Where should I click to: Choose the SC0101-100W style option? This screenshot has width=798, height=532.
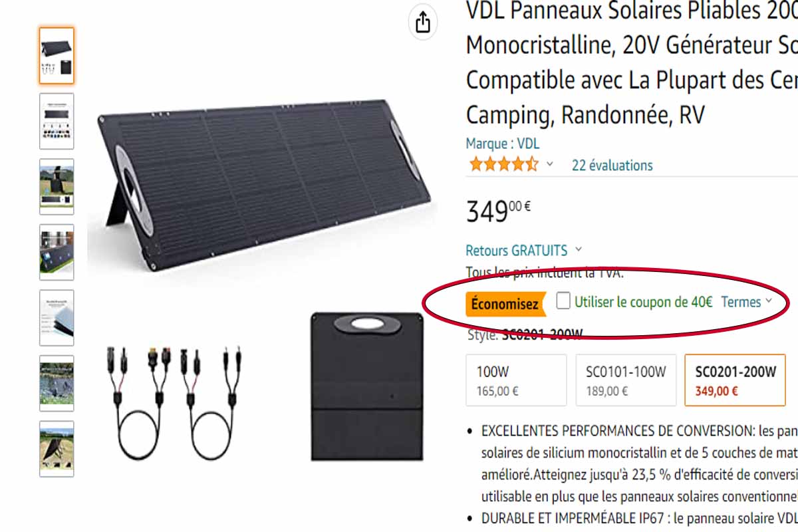click(x=626, y=380)
